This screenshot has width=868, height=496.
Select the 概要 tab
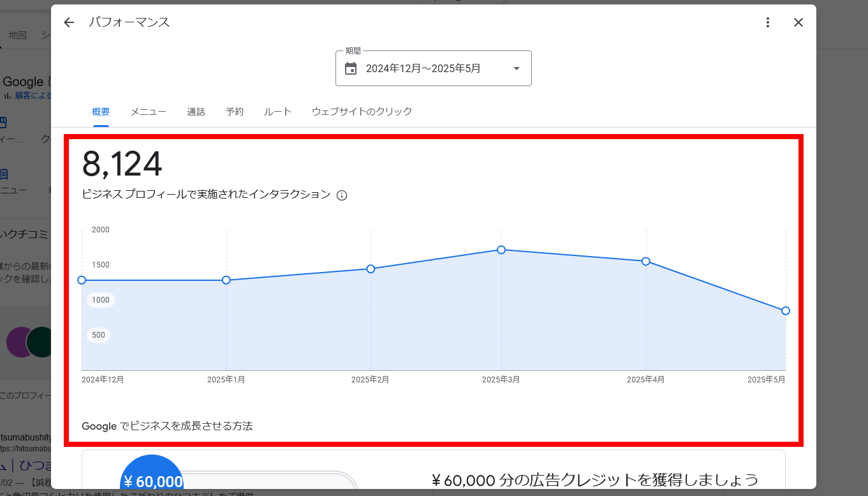pyautogui.click(x=101, y=112)
